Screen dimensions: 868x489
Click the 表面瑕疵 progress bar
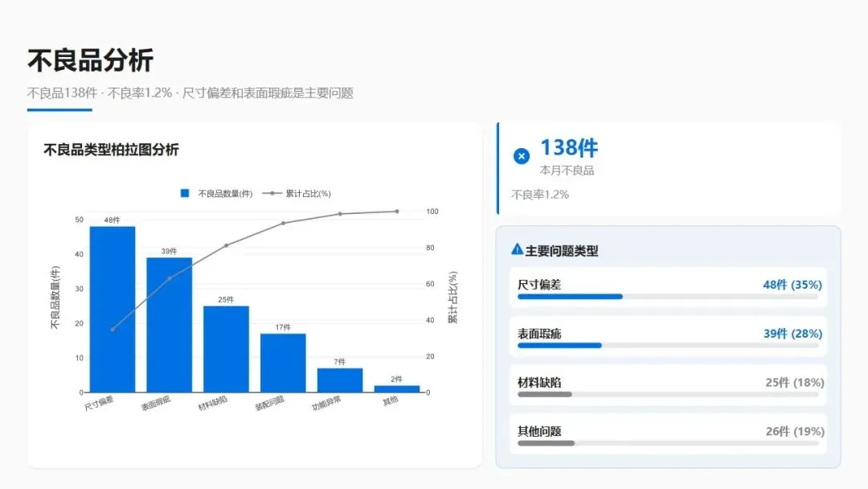pyautogui.click(x=668, y=346)
